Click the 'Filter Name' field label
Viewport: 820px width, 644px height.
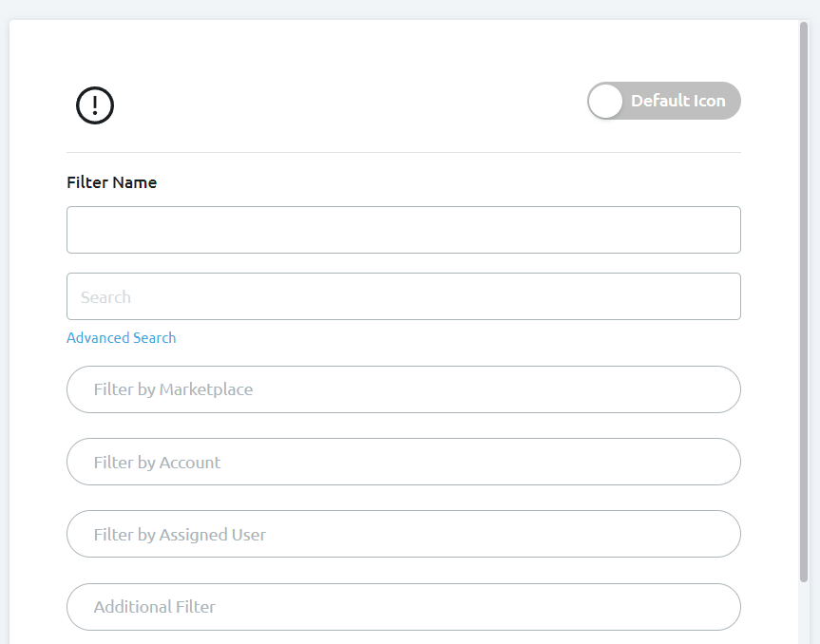111,182
